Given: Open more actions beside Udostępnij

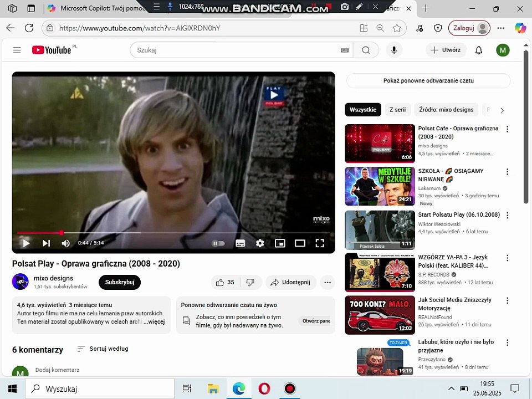Looking at the screenshot, I should coord(328,282).
